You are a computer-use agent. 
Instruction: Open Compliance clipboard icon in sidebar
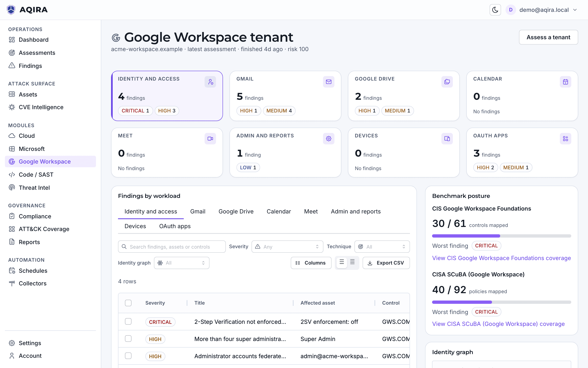12,216
